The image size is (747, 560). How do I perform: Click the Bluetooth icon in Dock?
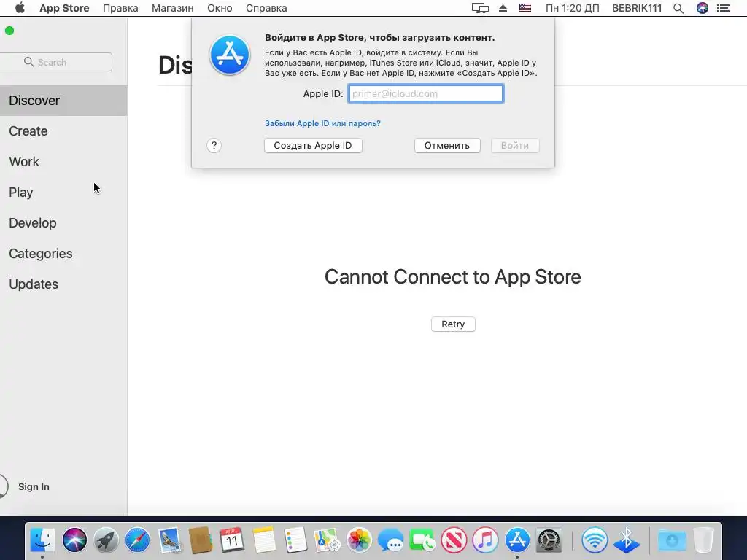click(x=626, y=540)
